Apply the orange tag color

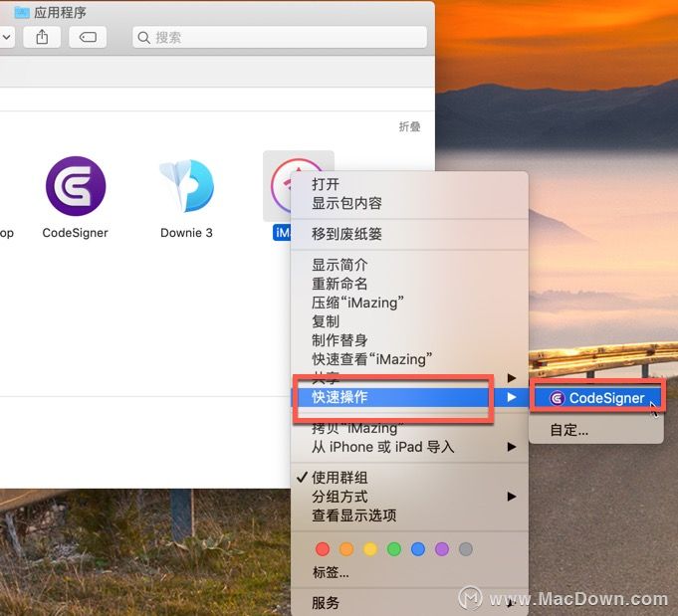346,549
